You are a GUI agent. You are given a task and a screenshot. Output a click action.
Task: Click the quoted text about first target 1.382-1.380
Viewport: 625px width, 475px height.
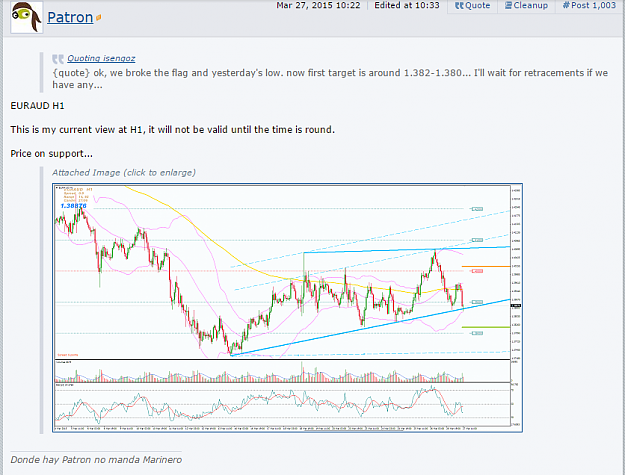pyautogui.click(x=330, y=79)
